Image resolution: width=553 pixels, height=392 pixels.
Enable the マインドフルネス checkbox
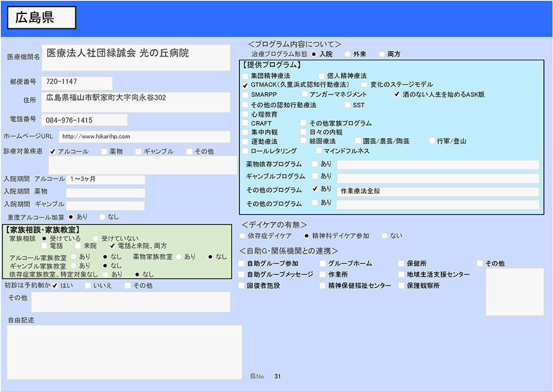coord(319,151)
